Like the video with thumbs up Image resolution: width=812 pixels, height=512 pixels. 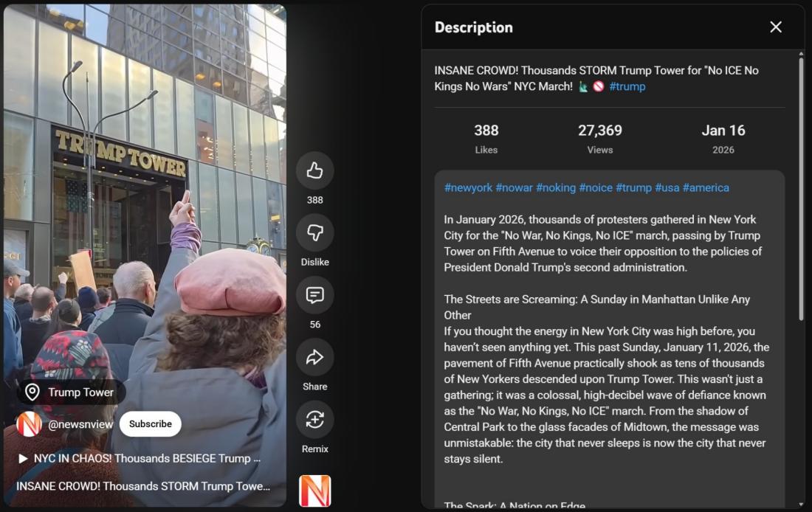pos(314,171)
